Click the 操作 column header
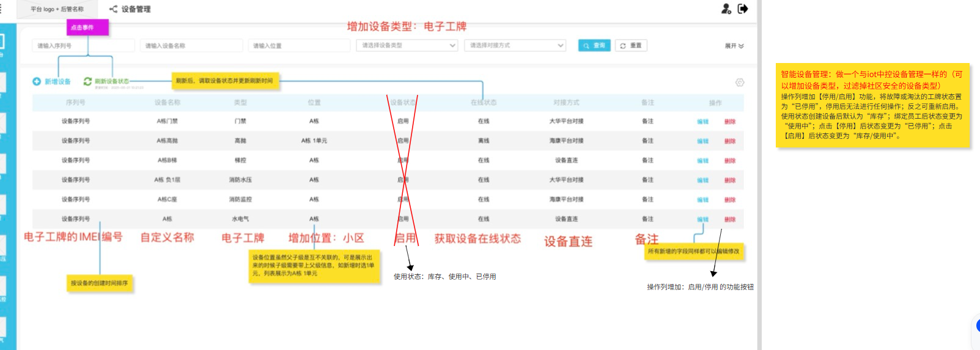Viewport: 980px width, 350px height. [715, 102]
